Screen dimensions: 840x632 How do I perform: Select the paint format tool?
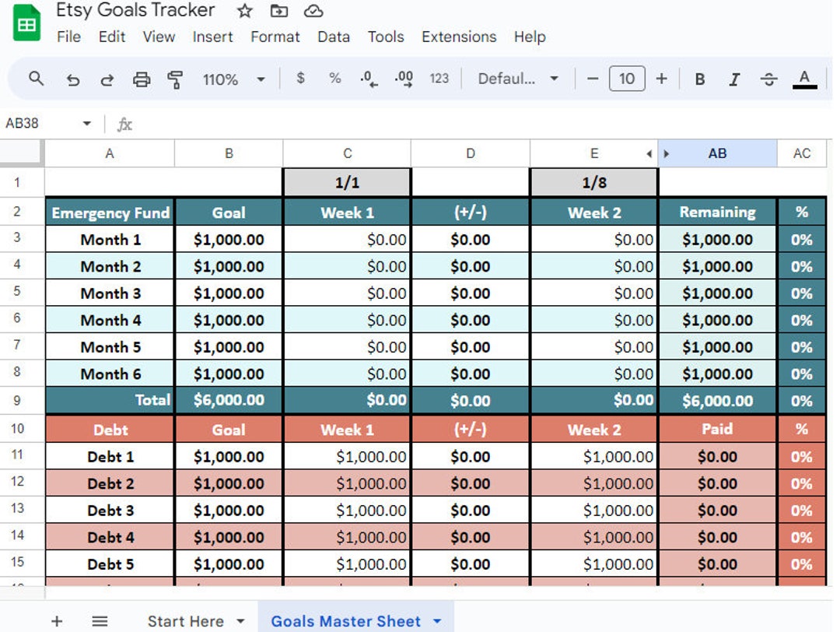pyautogui.click(x=176, y=79)
